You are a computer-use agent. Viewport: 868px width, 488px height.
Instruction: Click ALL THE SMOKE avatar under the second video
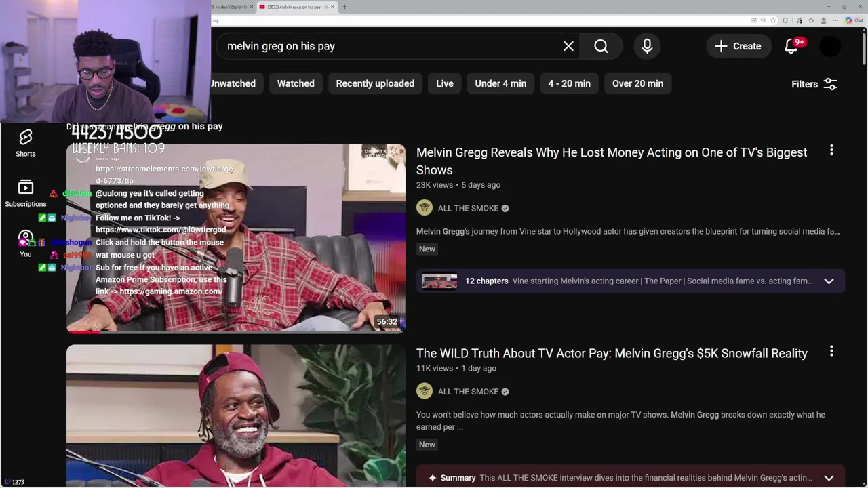coord(425,391)
